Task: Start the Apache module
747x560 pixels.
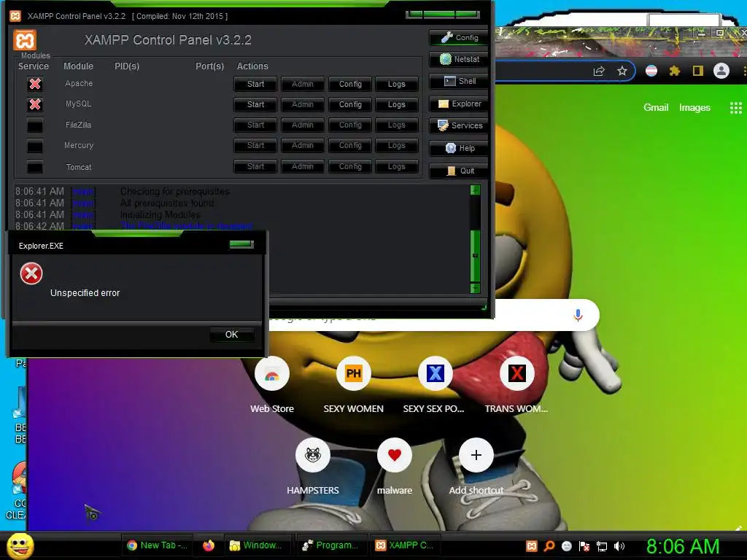Action: click(x=255, y=85)
